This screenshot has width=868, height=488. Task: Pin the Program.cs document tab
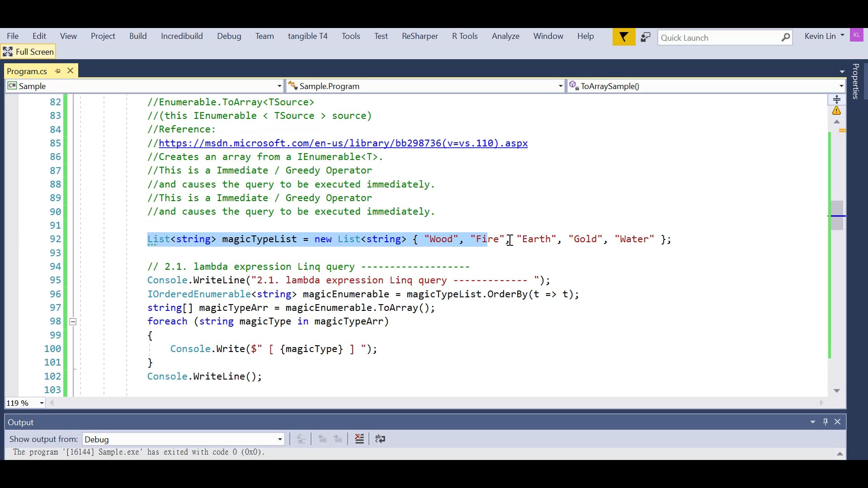pyautogui.click(x=57, y=71)
